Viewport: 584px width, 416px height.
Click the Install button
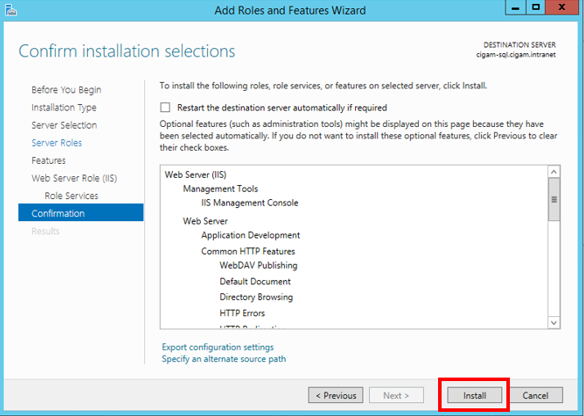click(x=474, y=396)
